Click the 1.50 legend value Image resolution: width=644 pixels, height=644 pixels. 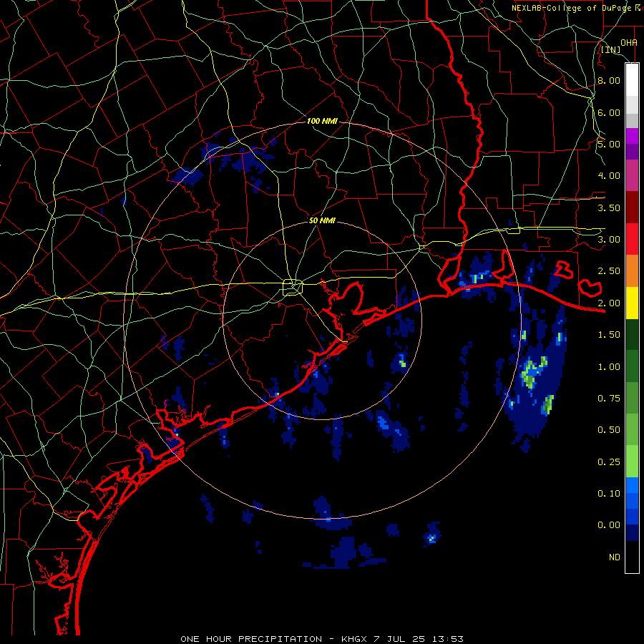pyautogui.click(x=609, y=335)
